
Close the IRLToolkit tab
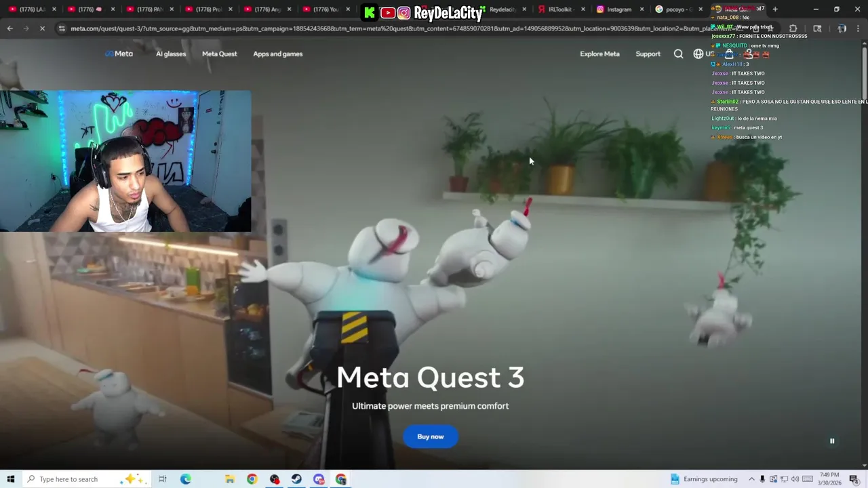click(583, 9)
